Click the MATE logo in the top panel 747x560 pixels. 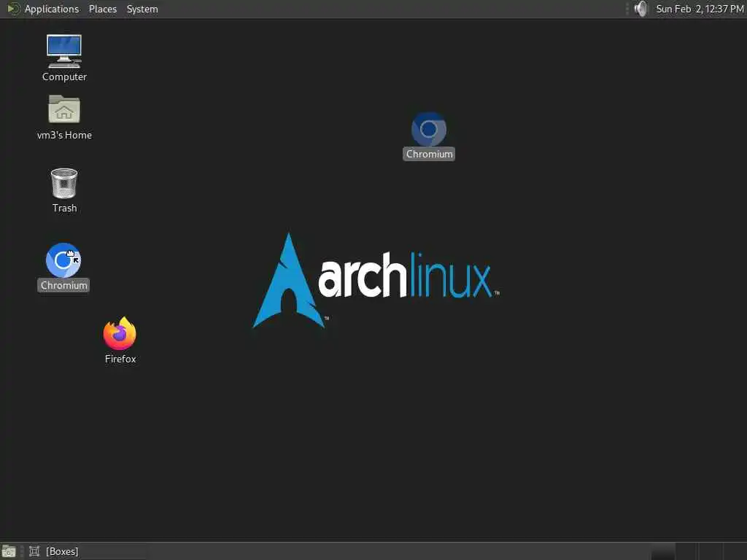(13, 9)
